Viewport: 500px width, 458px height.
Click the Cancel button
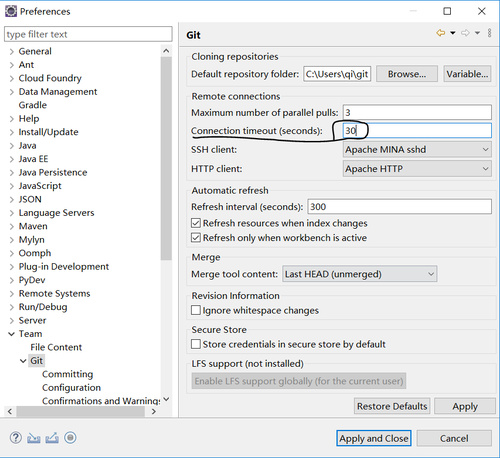click(454, 438)
